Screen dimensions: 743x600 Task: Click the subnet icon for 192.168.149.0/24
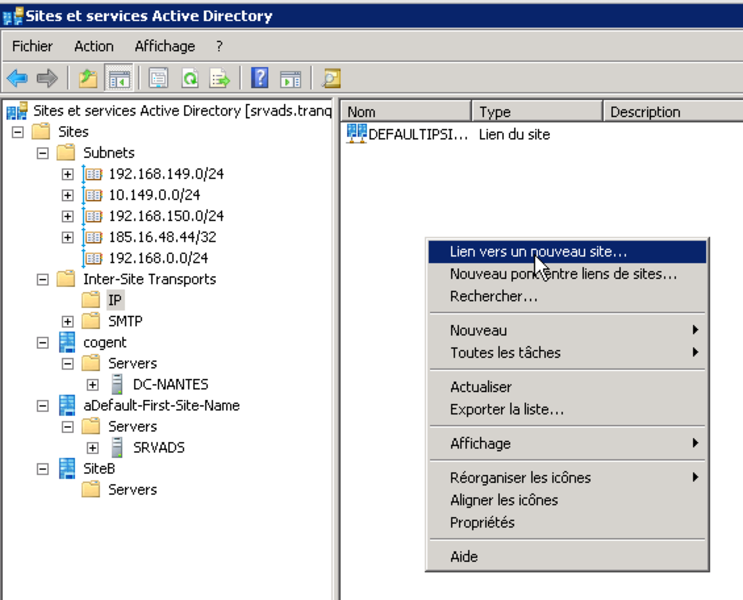(x=92, y=174)
